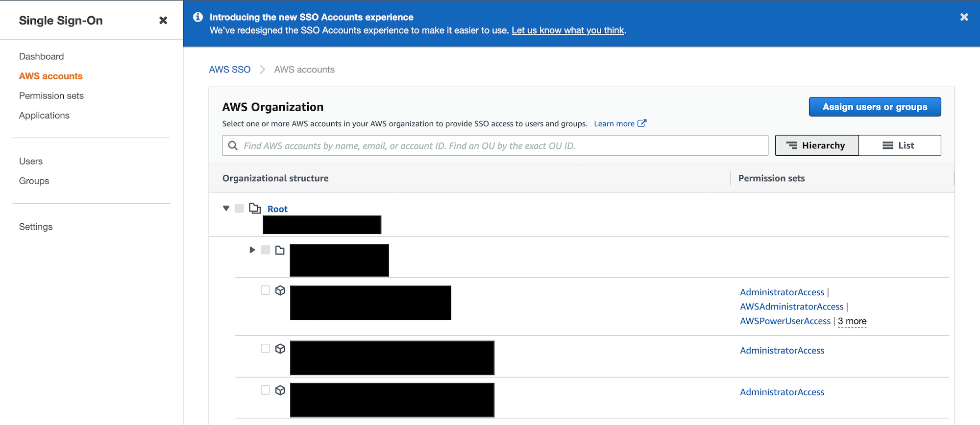Open Applications page
Image resolution: width=980 pixels, height=425 pixels.
pos(44,115)
